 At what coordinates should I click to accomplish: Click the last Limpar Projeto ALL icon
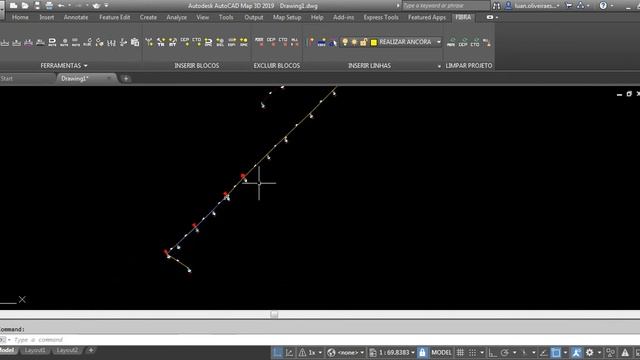point(487,42)
